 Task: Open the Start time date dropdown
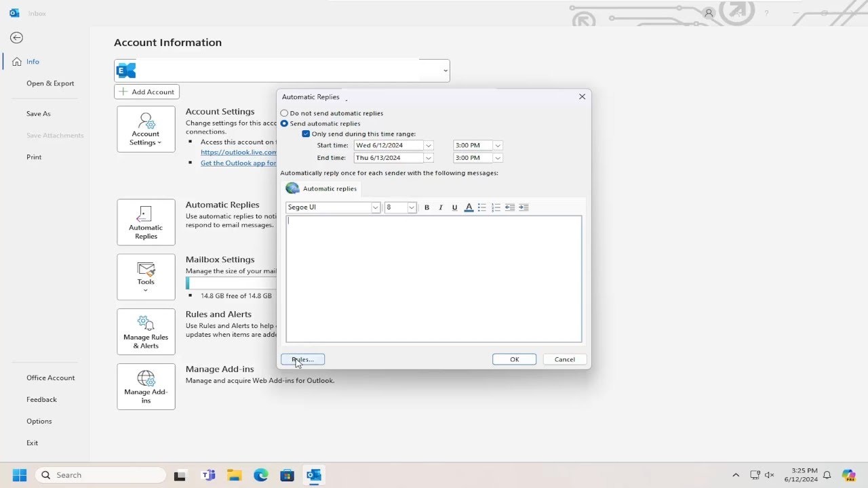(x=429, y=146)
